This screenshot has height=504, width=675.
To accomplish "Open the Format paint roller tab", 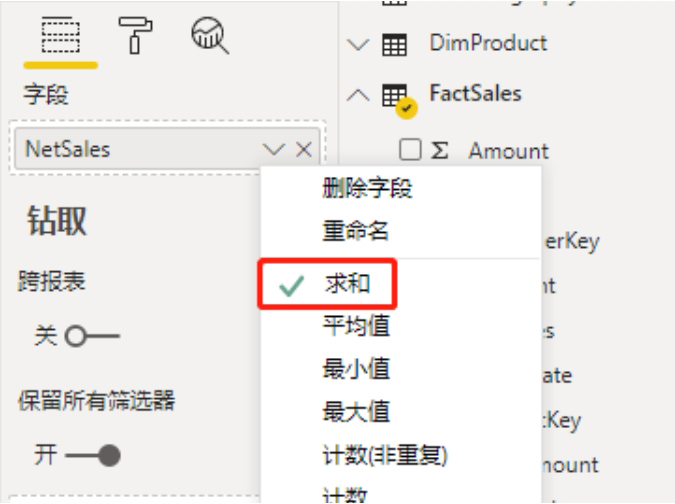I will [x=135, y=35].
